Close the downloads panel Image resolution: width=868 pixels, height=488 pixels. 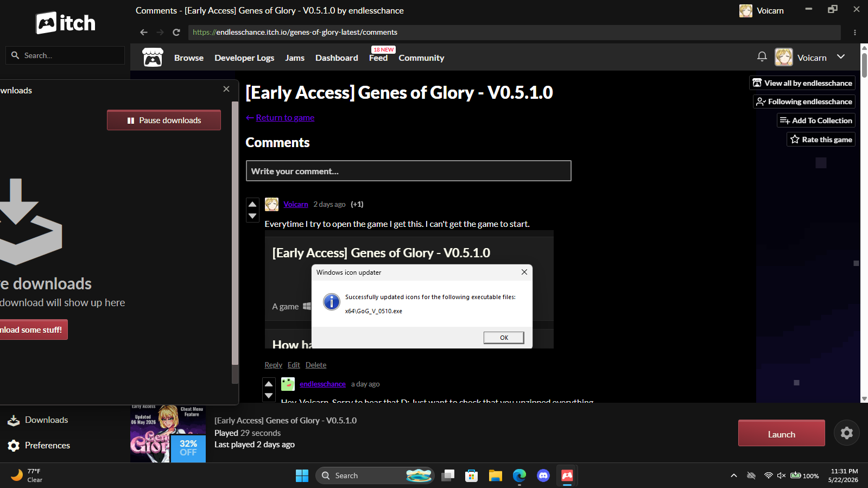point(226,89)
